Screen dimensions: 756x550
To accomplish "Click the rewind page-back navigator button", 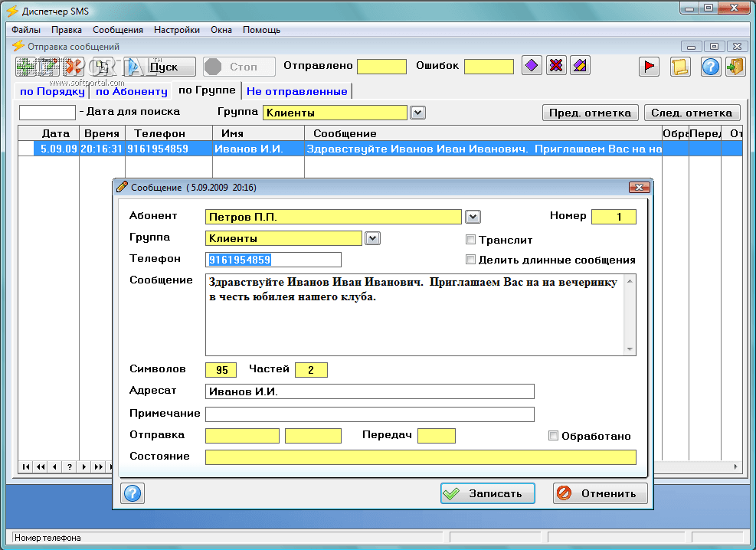I will coord(41,467).
